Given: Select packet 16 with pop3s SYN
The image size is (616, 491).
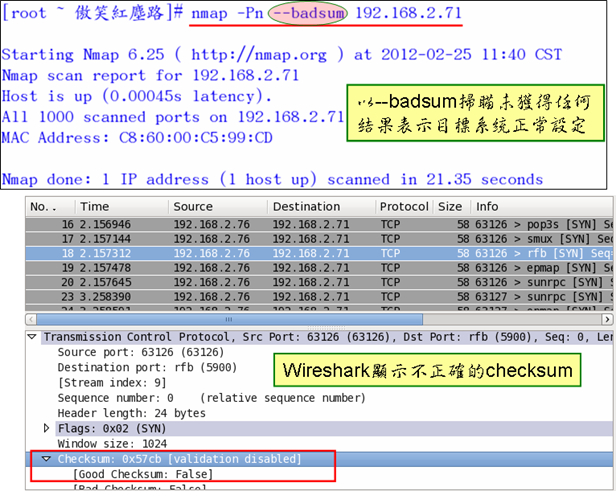Looking at the screenshot, I should (319, 224).
